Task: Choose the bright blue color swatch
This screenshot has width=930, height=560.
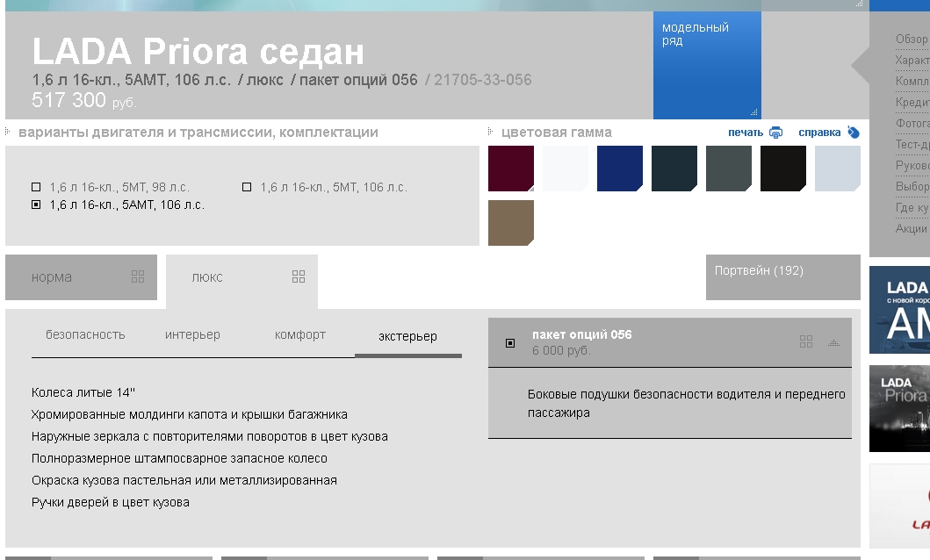Action: click(x=620, y=169)
